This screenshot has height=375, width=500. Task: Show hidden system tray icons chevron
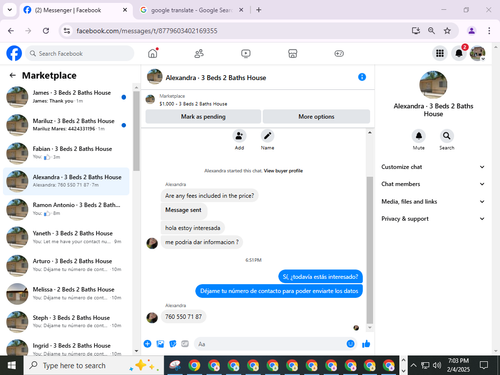tap(413, 365)
